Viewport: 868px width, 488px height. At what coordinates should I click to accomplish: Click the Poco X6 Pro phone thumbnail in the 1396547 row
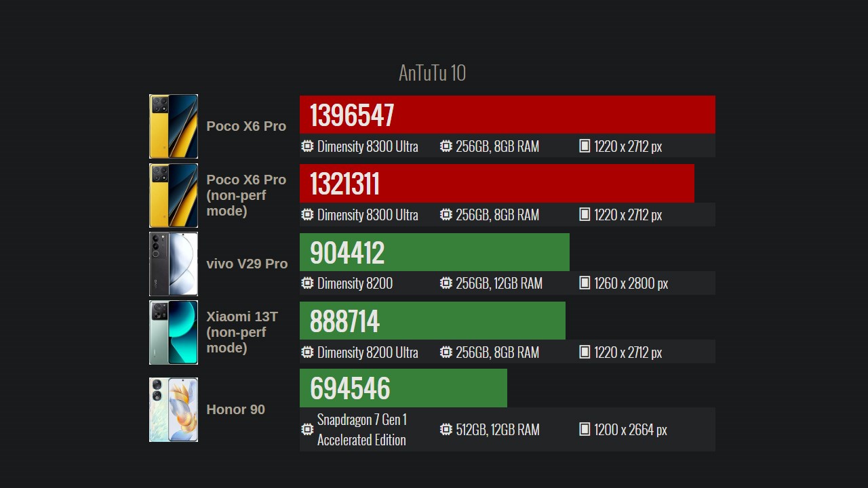[x=174, y=126]
